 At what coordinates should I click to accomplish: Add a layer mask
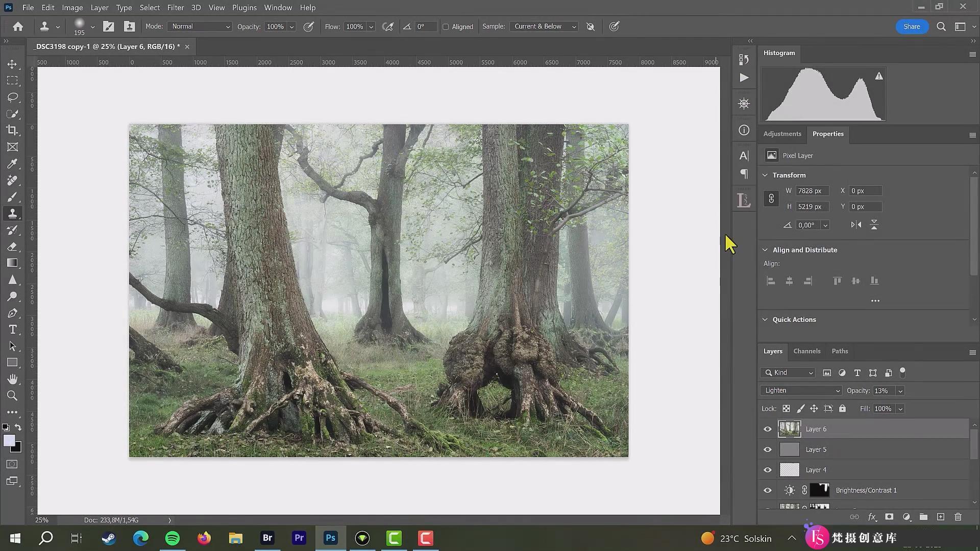click(889, 517)
